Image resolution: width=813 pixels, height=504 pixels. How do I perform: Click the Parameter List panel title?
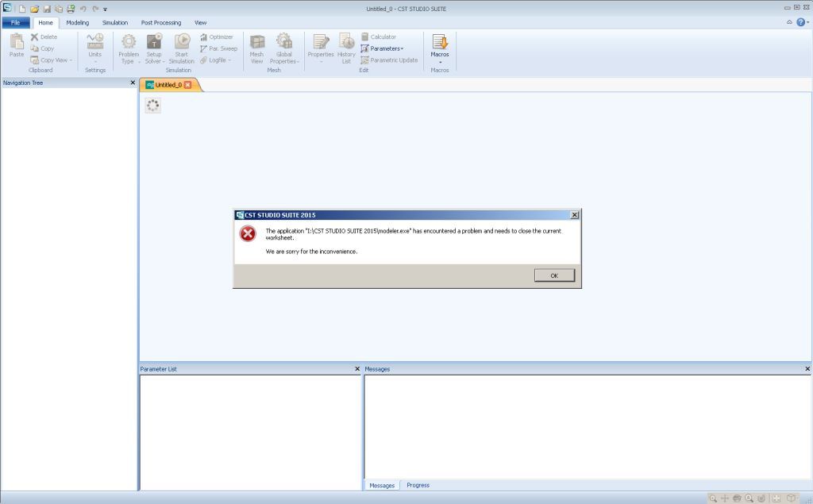tap(159, 369)
